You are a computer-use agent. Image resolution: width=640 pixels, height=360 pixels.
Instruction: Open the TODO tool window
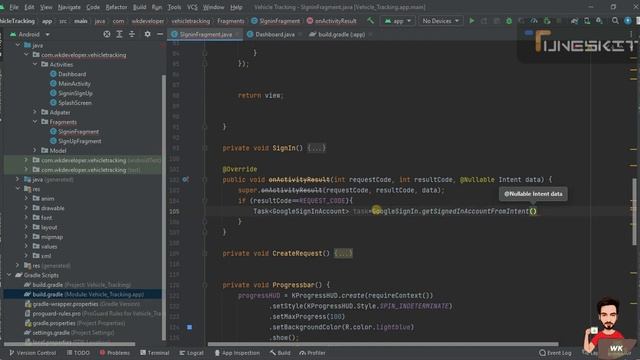[78, 353]
